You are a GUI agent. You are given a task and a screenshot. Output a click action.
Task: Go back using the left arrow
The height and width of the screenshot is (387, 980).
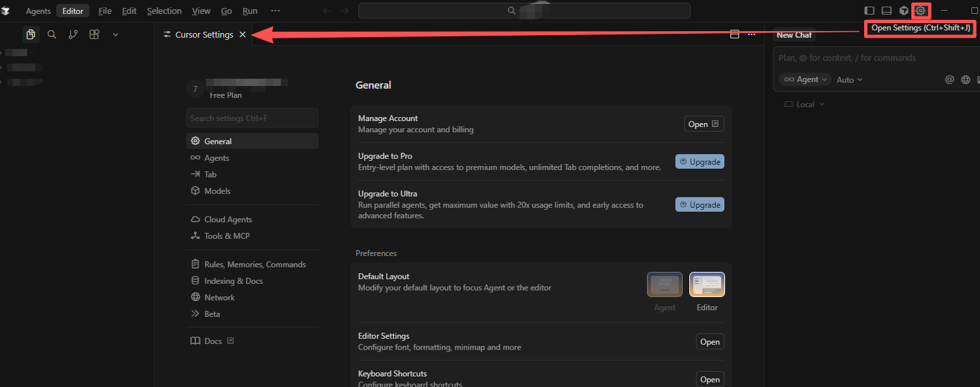coord(326,11)
